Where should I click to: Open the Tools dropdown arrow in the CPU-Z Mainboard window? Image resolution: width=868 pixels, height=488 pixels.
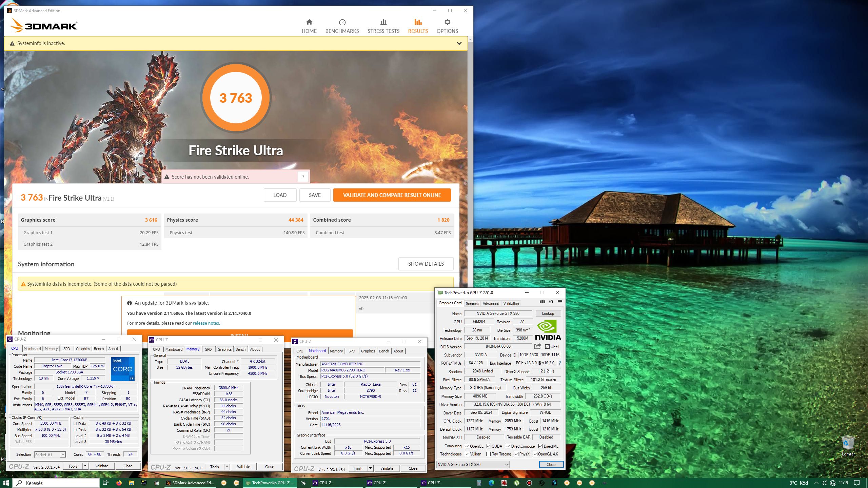tap(371, 468)
